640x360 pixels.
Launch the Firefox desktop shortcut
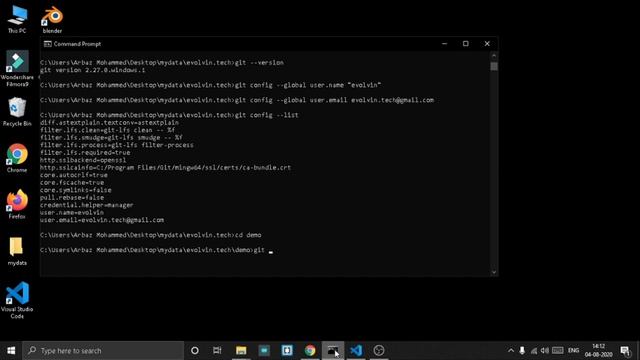click(x=17, y=204)
